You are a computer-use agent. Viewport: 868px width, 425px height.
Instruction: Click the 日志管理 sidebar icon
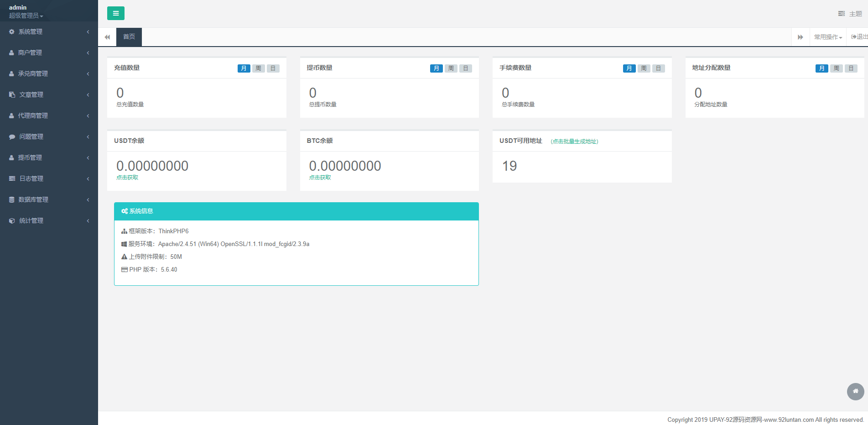pos(12,178)
